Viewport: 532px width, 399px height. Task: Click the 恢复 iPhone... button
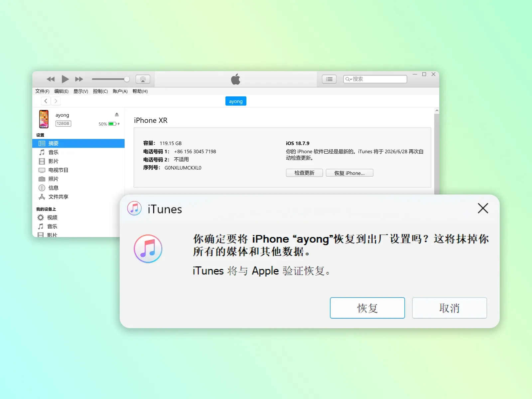(349, 173)
